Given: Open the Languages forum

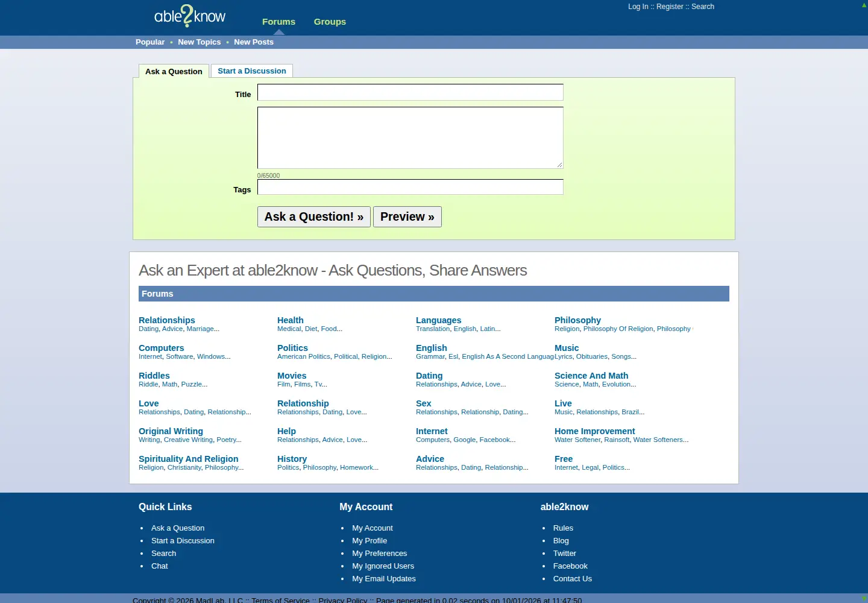Looking at the screenshot, I should (x=438, y=320).
